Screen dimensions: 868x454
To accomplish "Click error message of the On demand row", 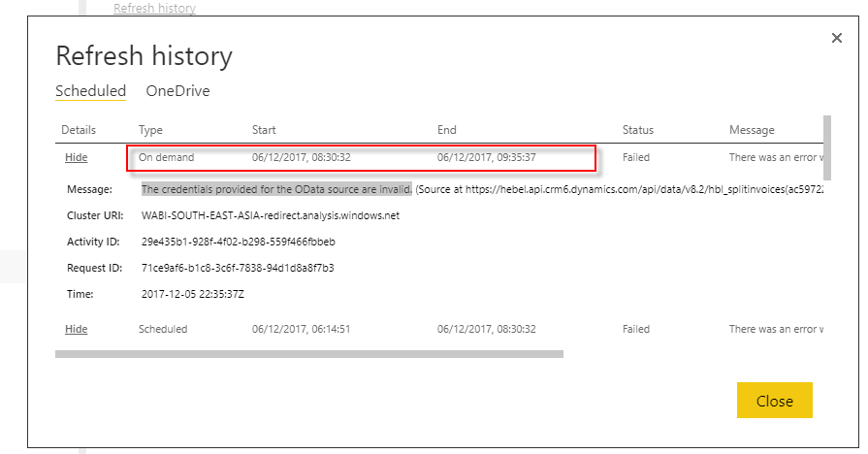I will click(x=776, y=157).
